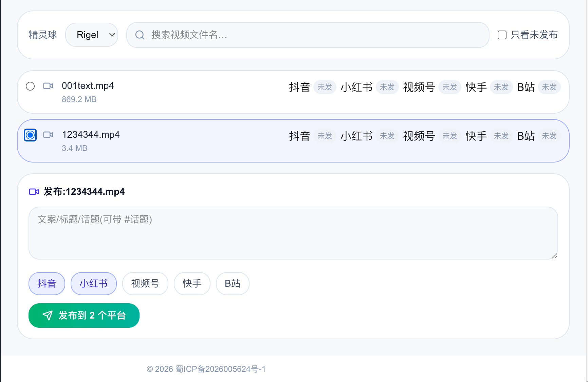This screenshot has height=382, width=588.
Task: Click the 3.4 MB file size text
Action: (x=75, y=148)
